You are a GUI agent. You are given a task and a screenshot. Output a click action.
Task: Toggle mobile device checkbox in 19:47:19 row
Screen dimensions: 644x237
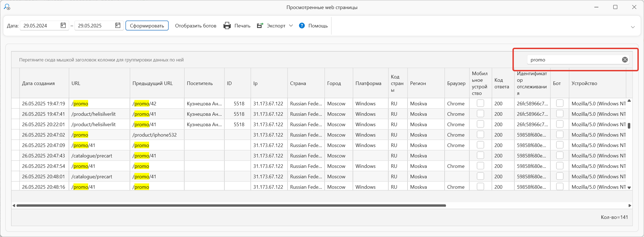(x=480, y=103)
